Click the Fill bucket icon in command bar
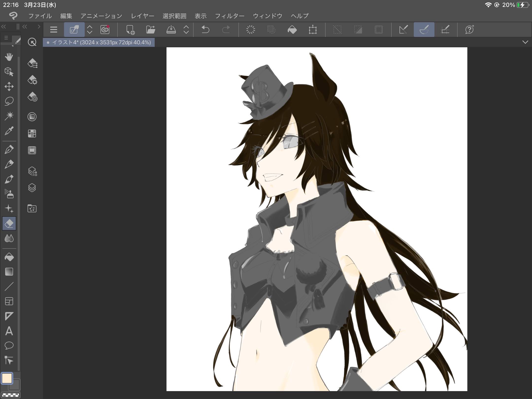Viewport: 532px width, 399px height. tap(292, 30)
